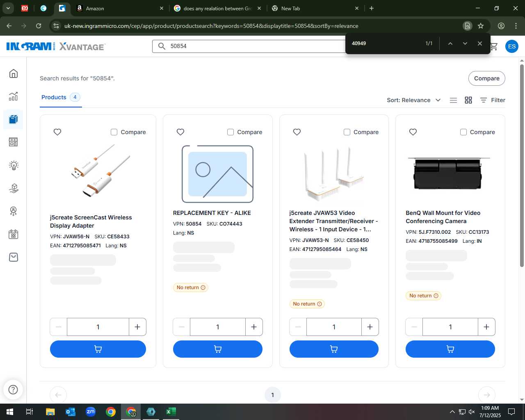Favorite the j5create JVAW53 Video Extender
Image resolution: width=525 pixels, height=420 pixels.
(x=297, y=132)
